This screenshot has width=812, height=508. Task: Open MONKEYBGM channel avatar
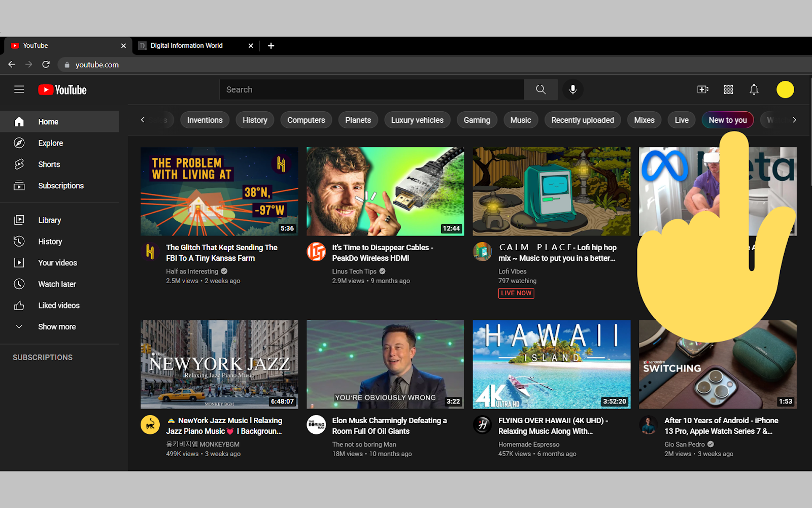[150, 425]
